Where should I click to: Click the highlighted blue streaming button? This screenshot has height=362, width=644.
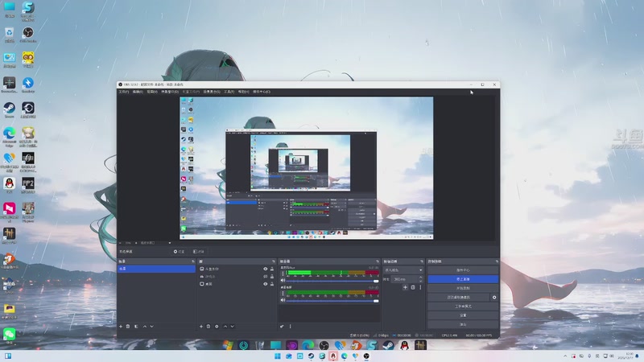[463, 279]
